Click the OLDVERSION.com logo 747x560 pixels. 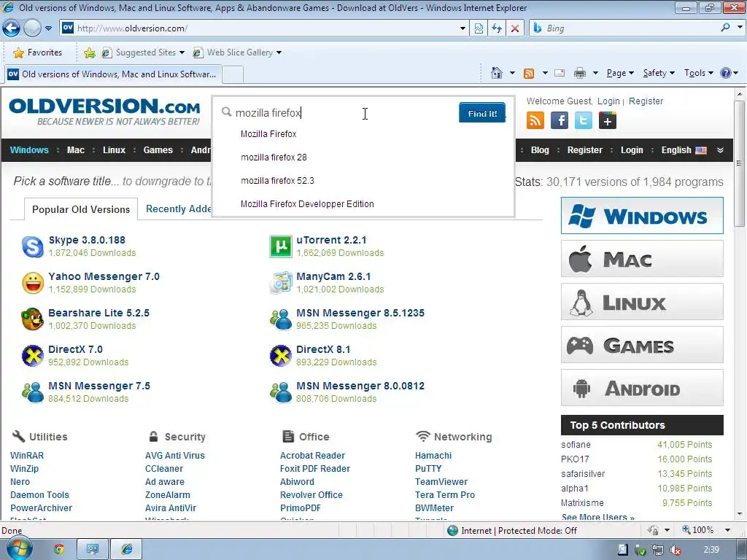[105, 112]
